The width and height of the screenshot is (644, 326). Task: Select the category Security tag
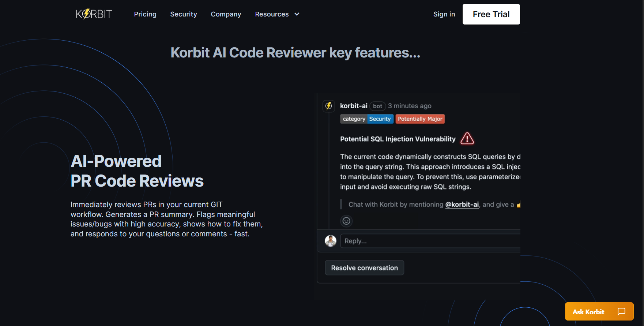coord(367,119)
